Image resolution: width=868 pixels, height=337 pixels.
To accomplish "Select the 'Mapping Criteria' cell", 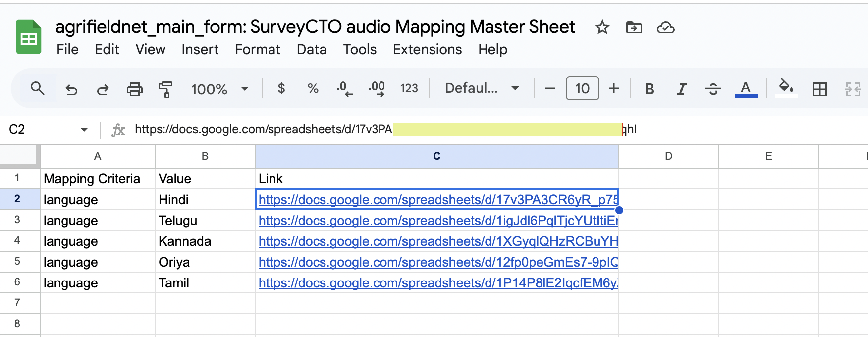I will coord(98,178).
